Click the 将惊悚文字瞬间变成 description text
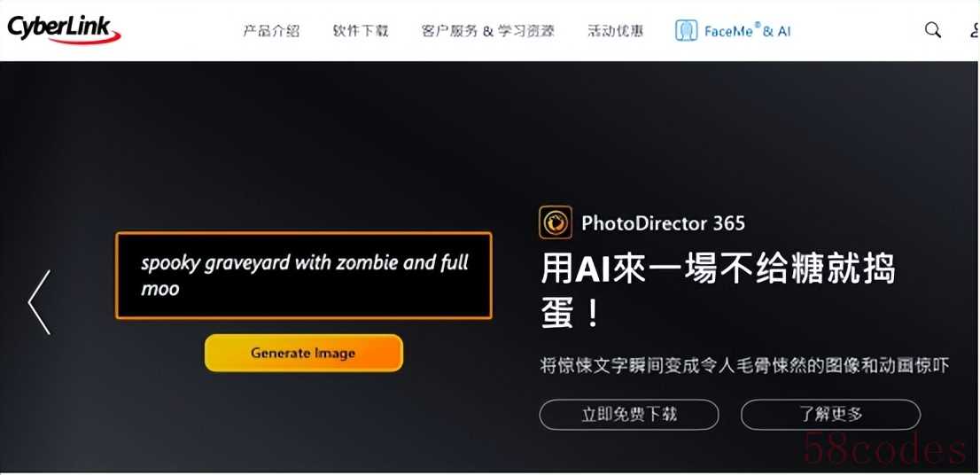 coord(745,366)
